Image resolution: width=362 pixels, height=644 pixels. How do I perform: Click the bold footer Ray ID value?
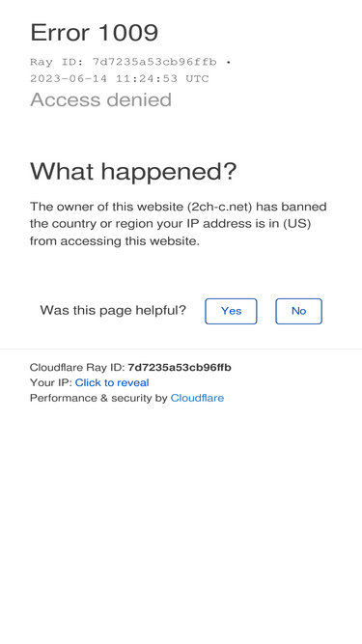pyautogui.click(x=180, y=367)
